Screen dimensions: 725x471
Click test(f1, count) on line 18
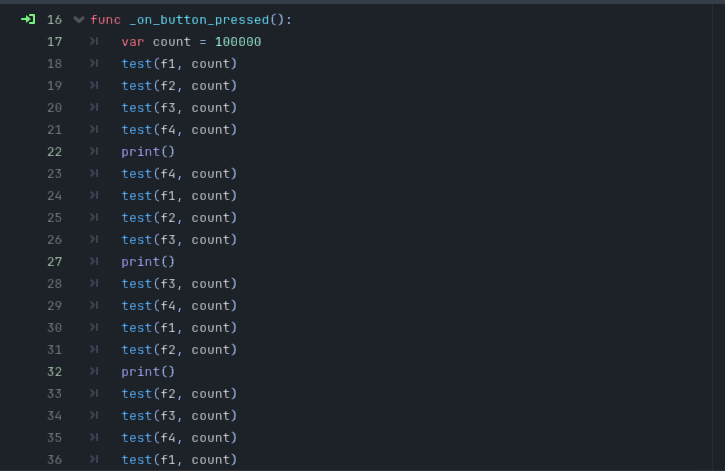(179, 64)
